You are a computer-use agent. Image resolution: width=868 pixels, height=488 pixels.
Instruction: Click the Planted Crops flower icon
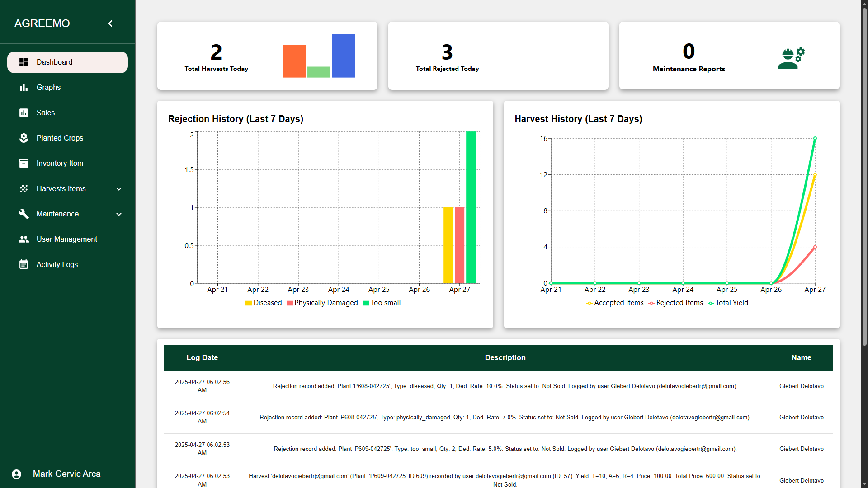point(24,138)
